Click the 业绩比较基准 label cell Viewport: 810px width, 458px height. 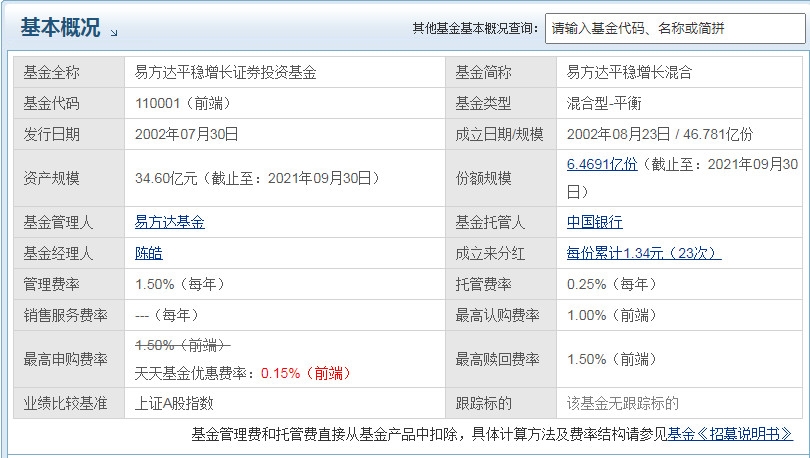69,403
